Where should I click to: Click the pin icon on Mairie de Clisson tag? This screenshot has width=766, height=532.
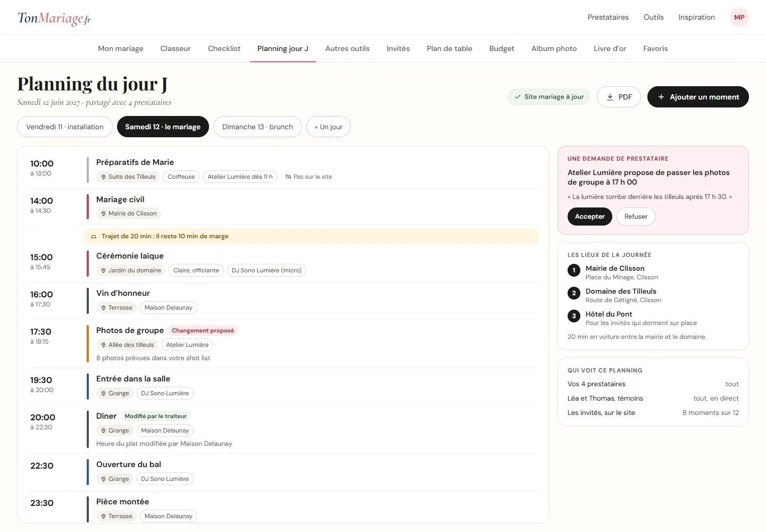(103, 213)
